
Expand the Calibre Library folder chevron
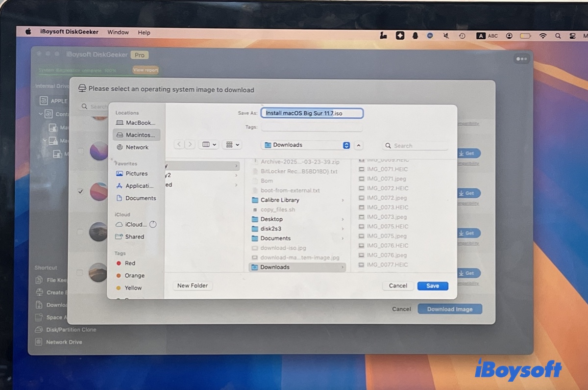pos(343,200)
